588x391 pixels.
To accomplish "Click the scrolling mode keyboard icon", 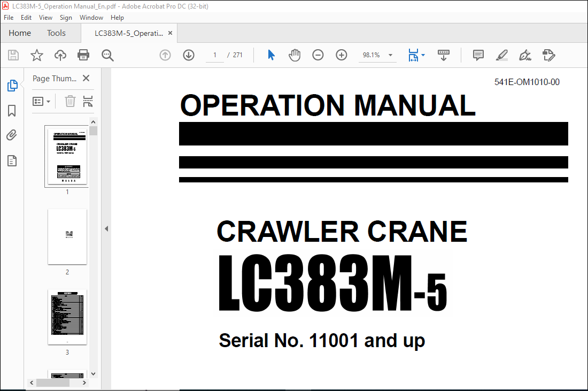I will click(444, 55).
